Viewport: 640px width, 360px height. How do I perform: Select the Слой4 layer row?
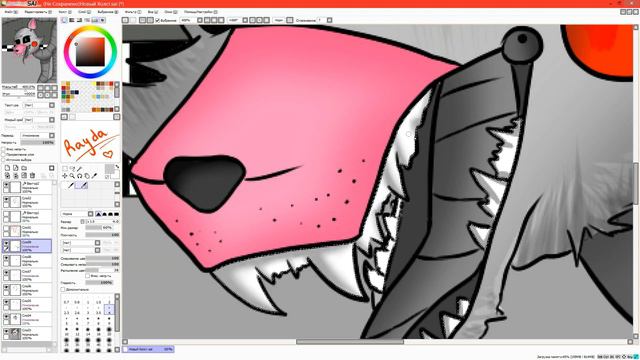(x=27, y=319)
